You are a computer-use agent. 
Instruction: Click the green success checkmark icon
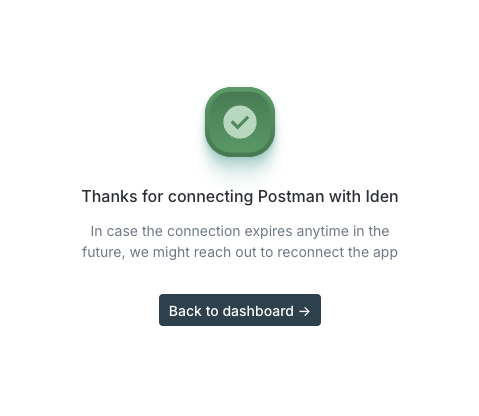pyautogui.click(x=240, y=122)
